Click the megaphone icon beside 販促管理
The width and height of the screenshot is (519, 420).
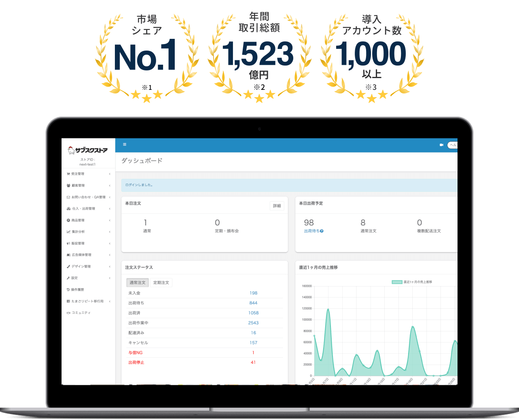pos(68,244)
